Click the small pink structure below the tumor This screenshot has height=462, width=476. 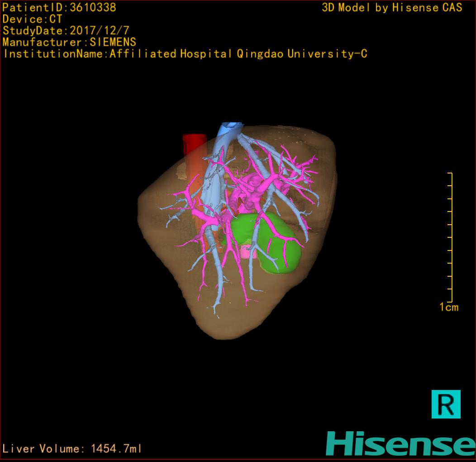[x=248, y=251]
